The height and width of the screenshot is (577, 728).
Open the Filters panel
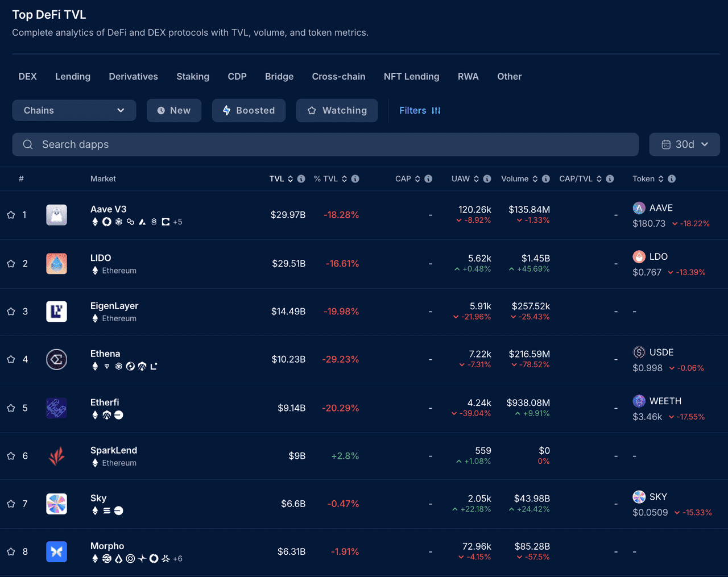tap(419, 110)
